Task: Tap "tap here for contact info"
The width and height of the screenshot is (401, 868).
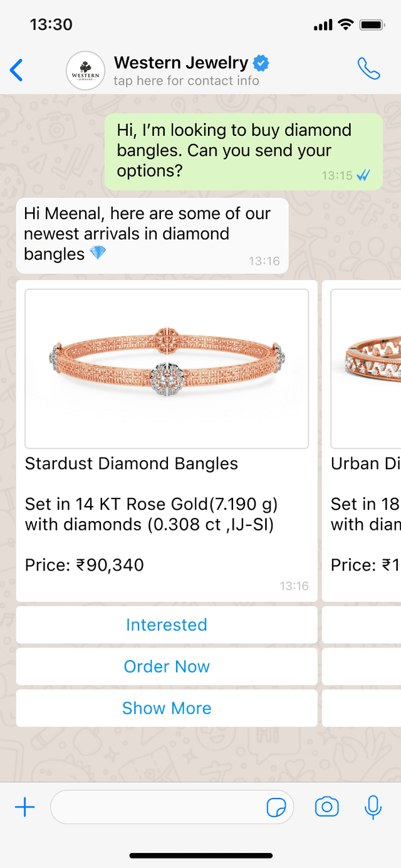Action: pos(186,81)
